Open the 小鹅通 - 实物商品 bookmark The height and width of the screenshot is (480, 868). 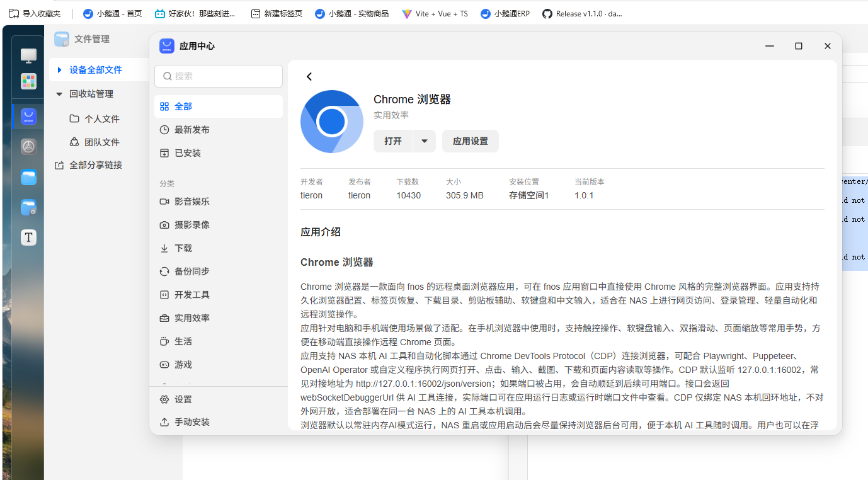(x=352, y=13)
